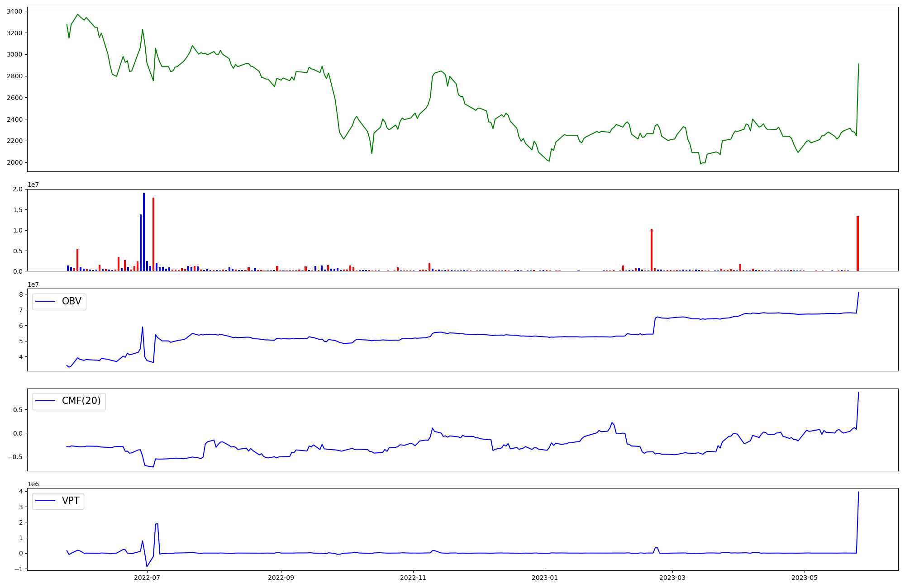This screenshot has height=588, width=905.
Task: Click the last red volume bar at far right
Action: pos(857,244)
